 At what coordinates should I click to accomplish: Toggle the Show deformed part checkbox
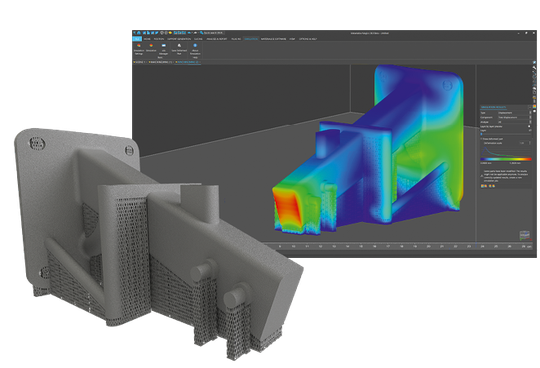(x=482, y=138)
